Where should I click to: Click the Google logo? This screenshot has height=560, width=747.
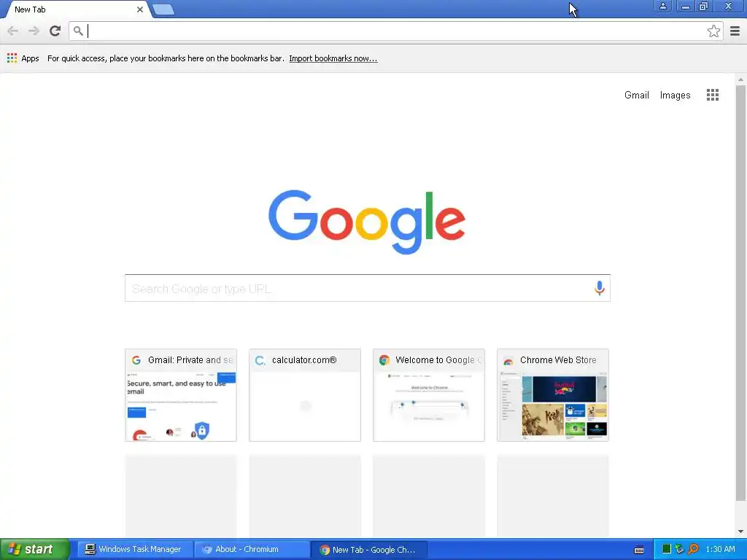pos(367,222)
